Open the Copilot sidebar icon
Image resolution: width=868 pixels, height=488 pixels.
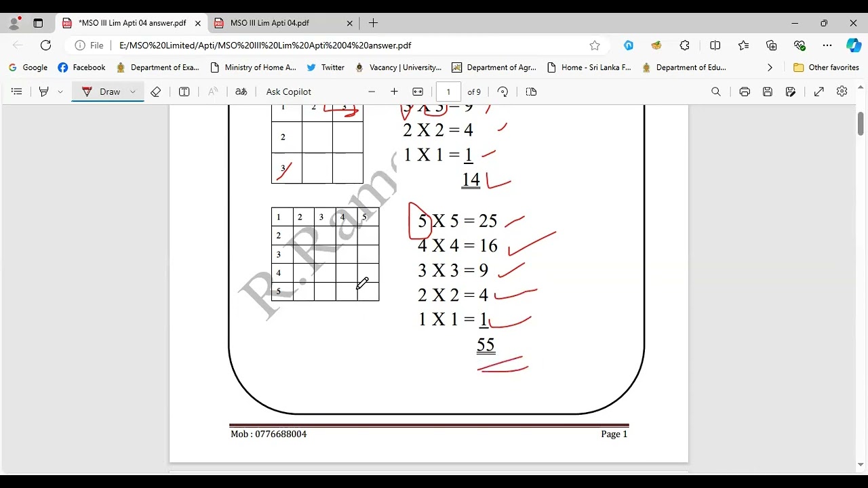coord(854,45)
